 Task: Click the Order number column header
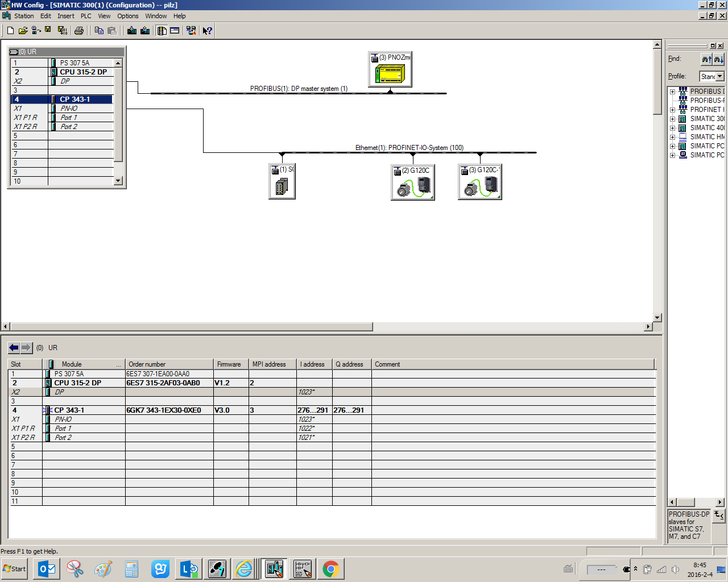click(x=169, y=364)
